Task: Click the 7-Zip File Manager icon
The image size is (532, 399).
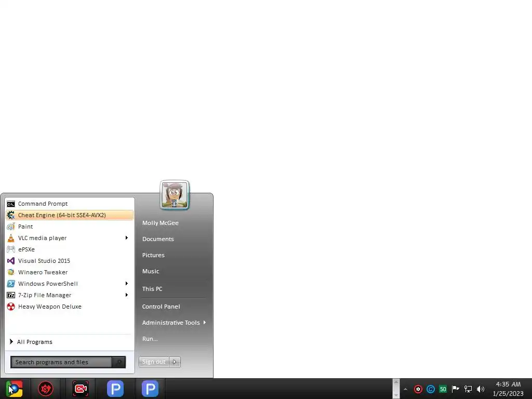Action: 11,295
